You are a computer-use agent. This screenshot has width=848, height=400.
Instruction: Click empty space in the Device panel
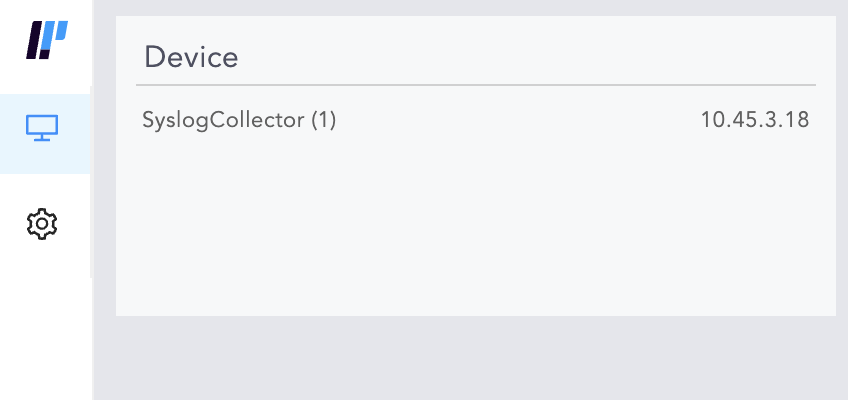[475, 230]
